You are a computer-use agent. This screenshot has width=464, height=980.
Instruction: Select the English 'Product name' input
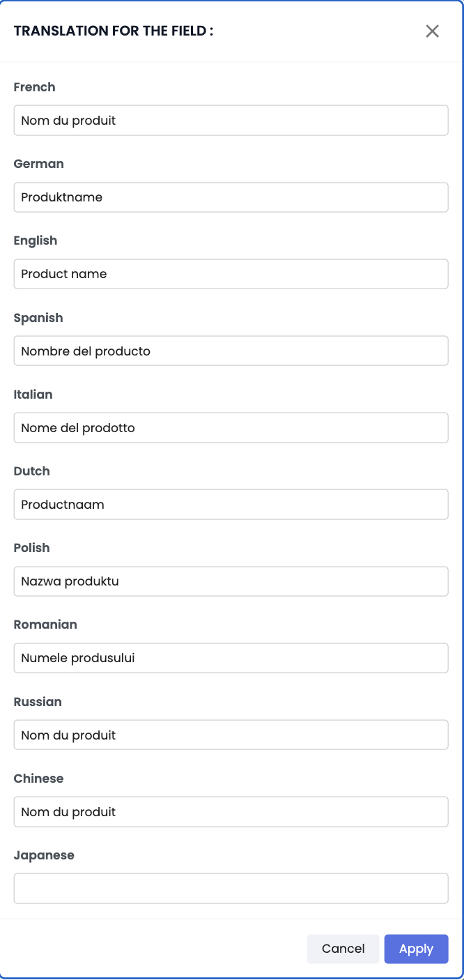point(231,274)
